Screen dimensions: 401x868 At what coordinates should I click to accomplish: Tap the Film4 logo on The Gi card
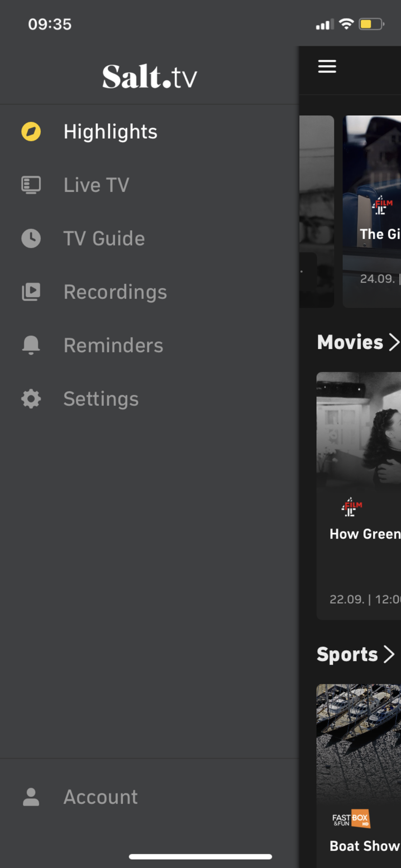[382, 205]
